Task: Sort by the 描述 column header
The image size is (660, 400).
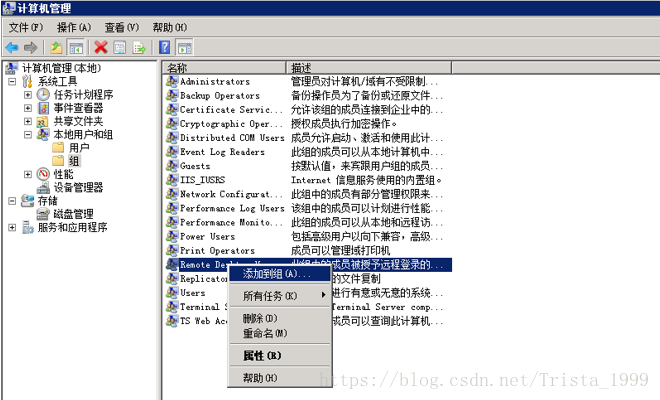Action: pyautogui.click(x=369, y=67)
